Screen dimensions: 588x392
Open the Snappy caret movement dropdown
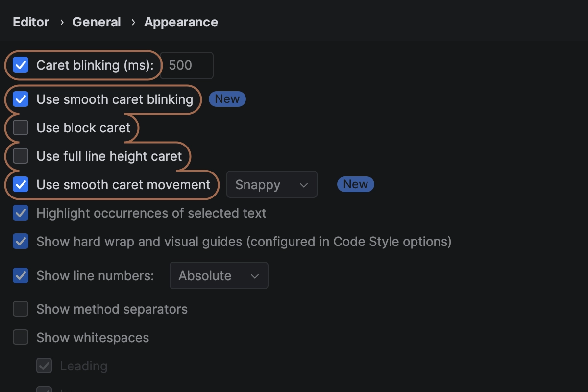[271, 185]
